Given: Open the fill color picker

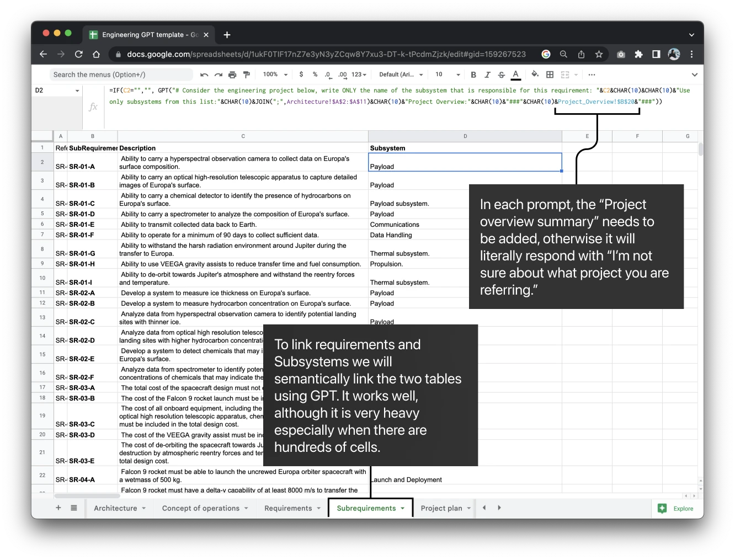Looking at the screenshot, I should 535,74.
